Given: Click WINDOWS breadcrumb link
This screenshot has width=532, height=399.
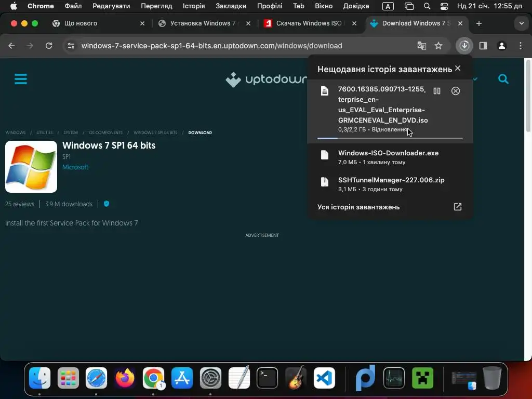Looking at the screenshot, I should [x=15, y=132].
